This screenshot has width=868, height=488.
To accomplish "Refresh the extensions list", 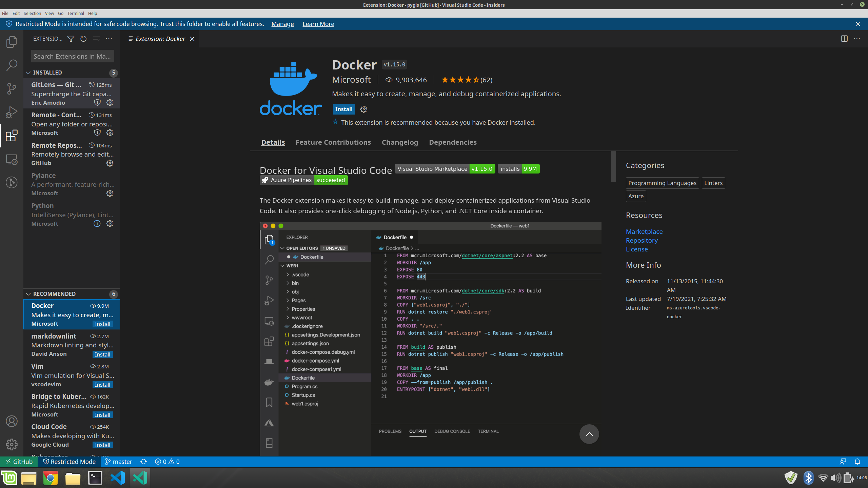I will point(83,39).
